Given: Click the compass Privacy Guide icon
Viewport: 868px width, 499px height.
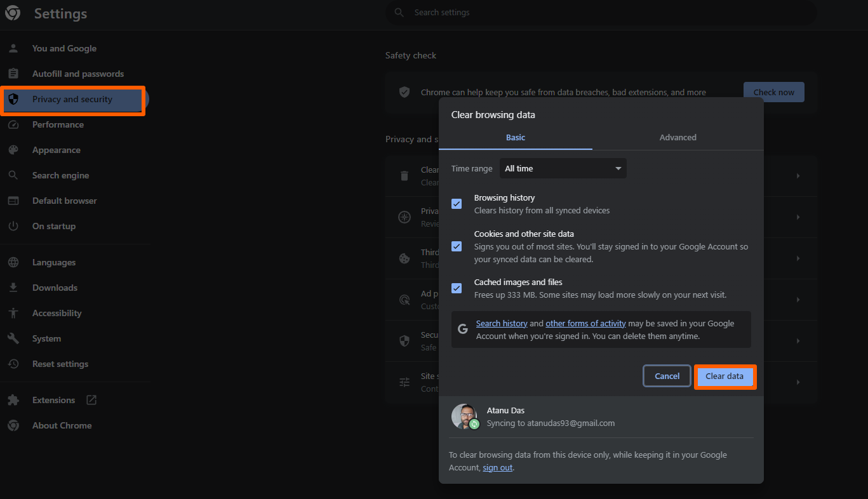Looking at the screenshot, I should [404, 217].
